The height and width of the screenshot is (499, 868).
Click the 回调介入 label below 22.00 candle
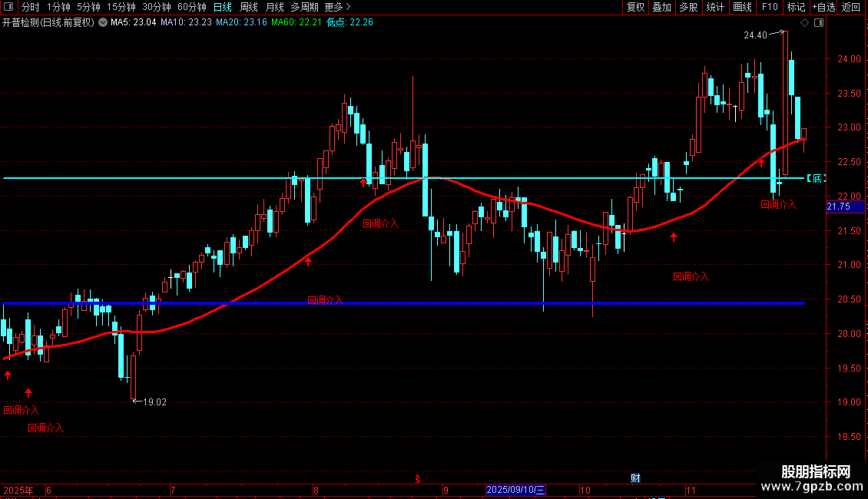779,205
